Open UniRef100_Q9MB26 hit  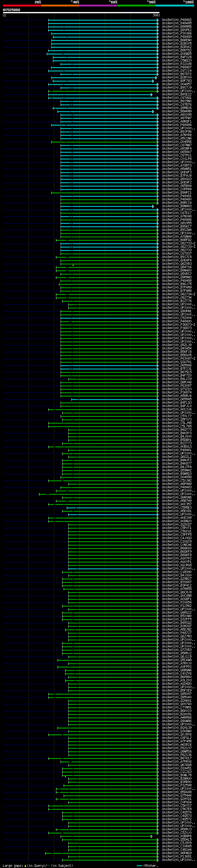(x=176, y=108)
